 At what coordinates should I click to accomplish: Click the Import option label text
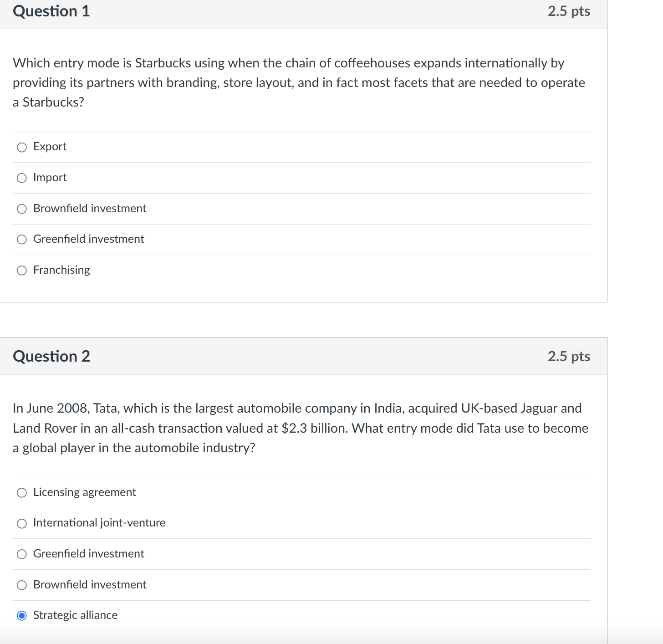tap(50, 177)
